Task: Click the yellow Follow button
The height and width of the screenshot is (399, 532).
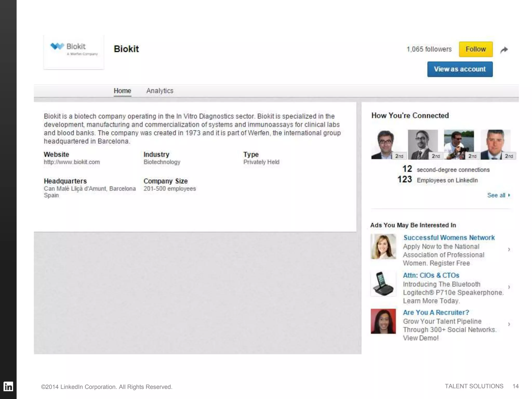Action: tap(476, 49)
